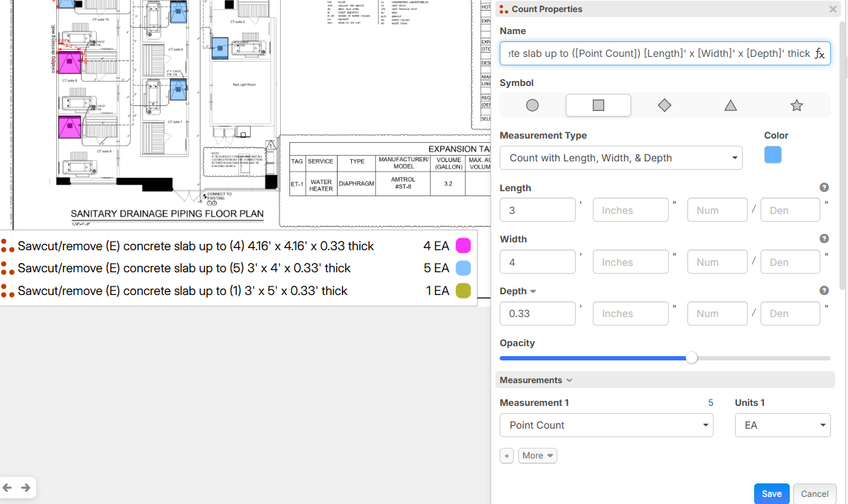Screen dimensions: 848x504
Task: Open the Point Count measurement dropdown
Action: click(x=606, y=425)
